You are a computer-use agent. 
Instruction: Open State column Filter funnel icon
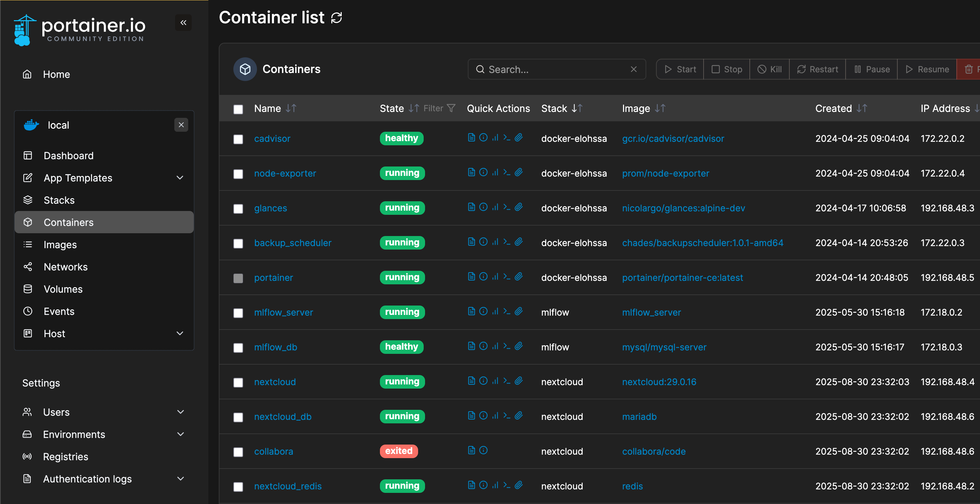[451, 108]
